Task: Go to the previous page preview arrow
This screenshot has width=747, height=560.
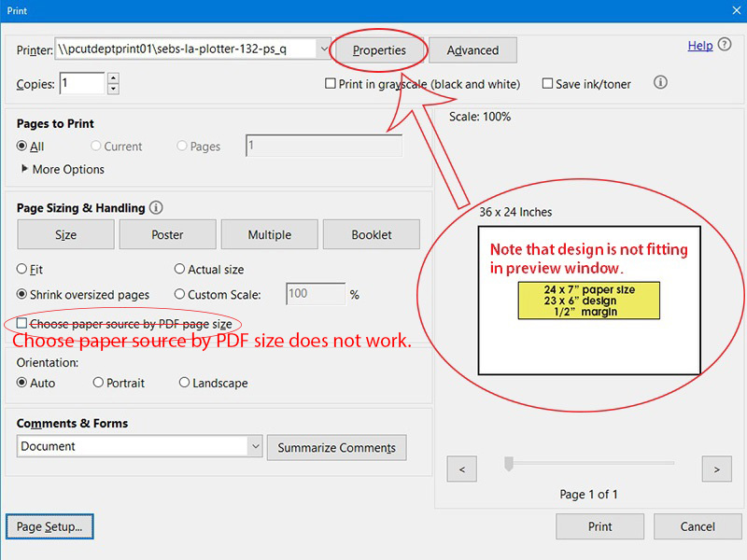Action: [462, 469]
